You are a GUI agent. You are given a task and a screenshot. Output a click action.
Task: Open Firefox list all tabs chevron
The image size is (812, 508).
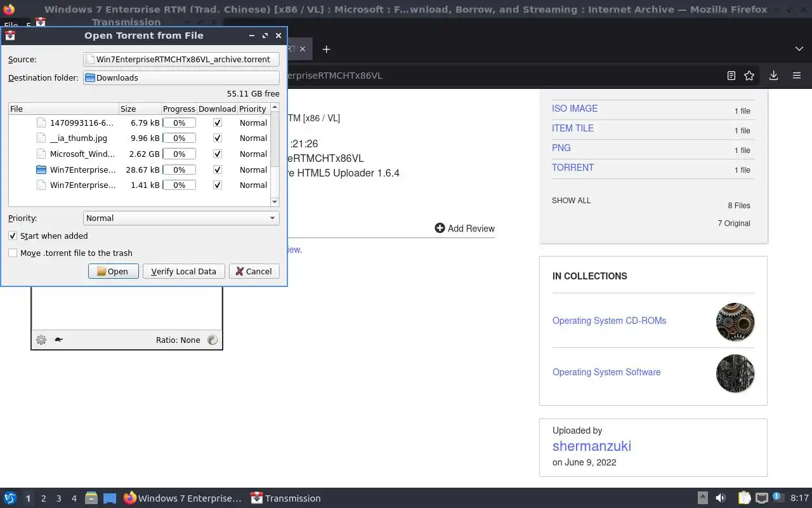[x=799, y=49]
